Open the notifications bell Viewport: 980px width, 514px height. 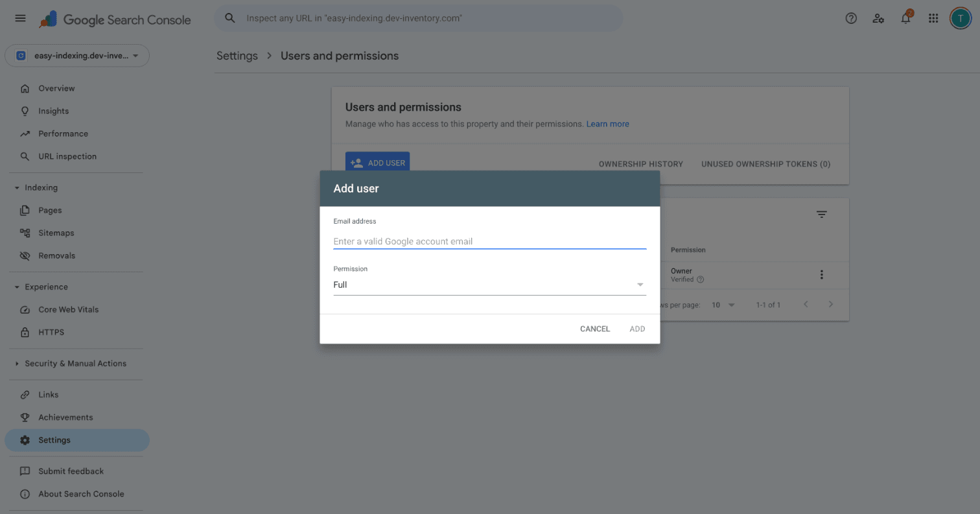click(x=905, y=19)
